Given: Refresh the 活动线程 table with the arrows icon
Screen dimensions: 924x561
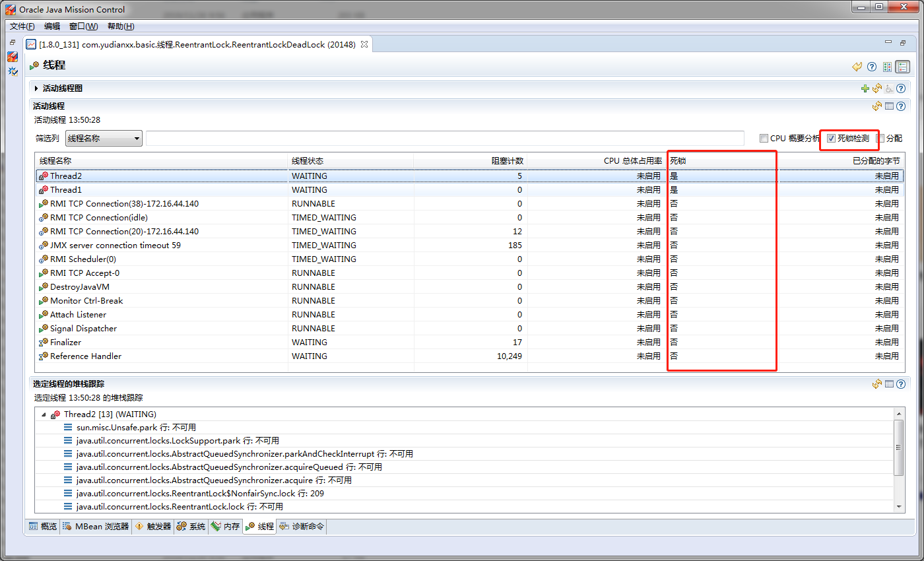Looking at the screenshot, I should [x=877, y=106].
